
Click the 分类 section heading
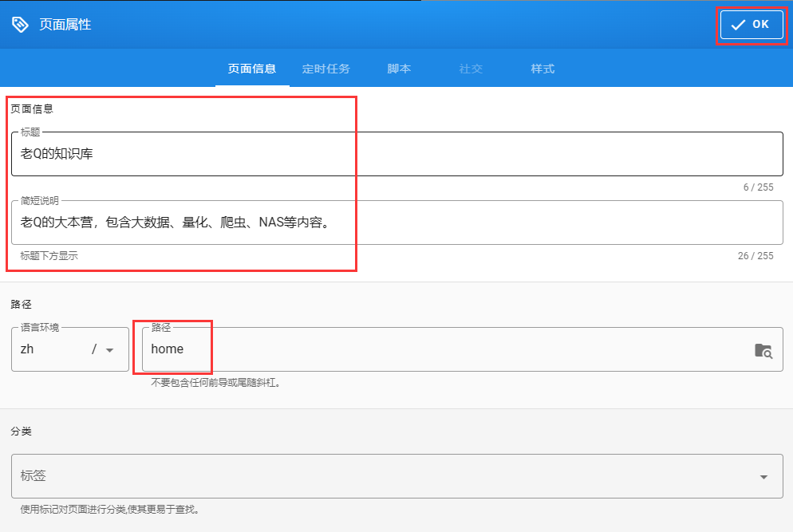(x=22, y=432)
